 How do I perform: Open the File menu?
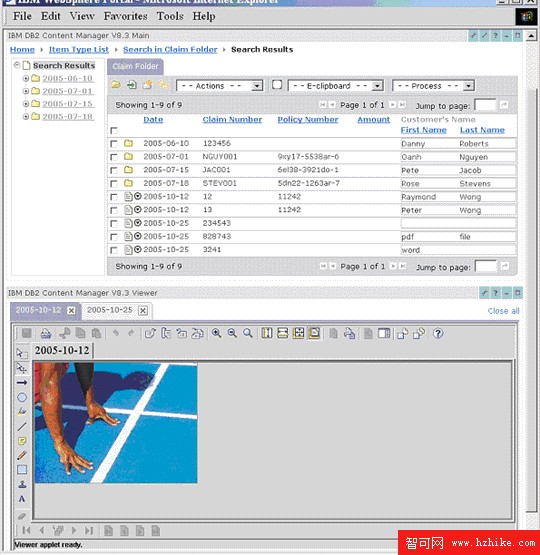click(x=22, y=16)
